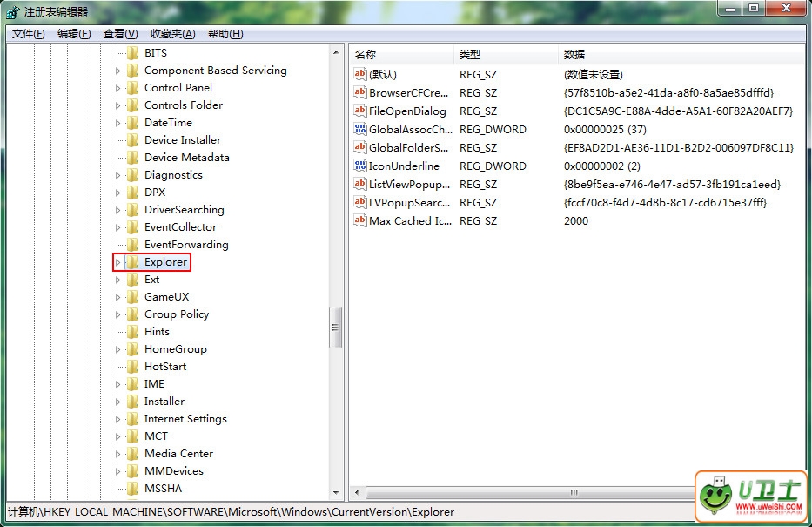The image size is (812, 527).
Task: Click the status bar registry path
Action: tap(231, 512)
